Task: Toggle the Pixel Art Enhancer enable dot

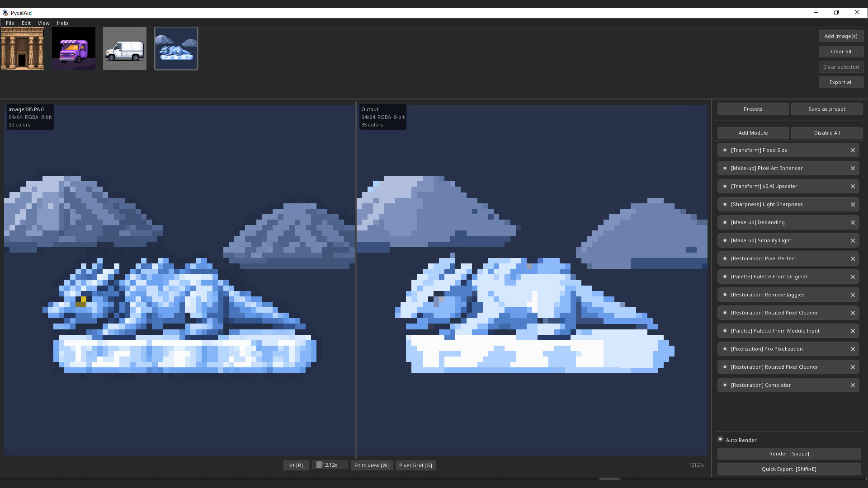Action: 725,168
